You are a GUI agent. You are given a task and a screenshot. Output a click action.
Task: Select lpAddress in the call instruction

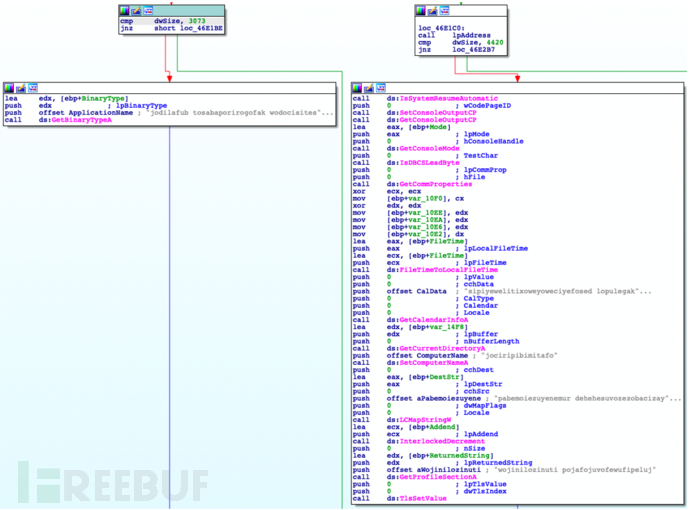(471, 35)
